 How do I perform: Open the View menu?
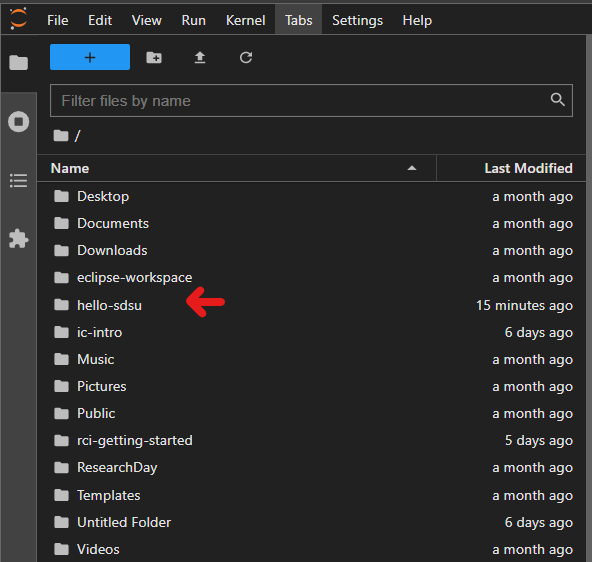point(146,20)
